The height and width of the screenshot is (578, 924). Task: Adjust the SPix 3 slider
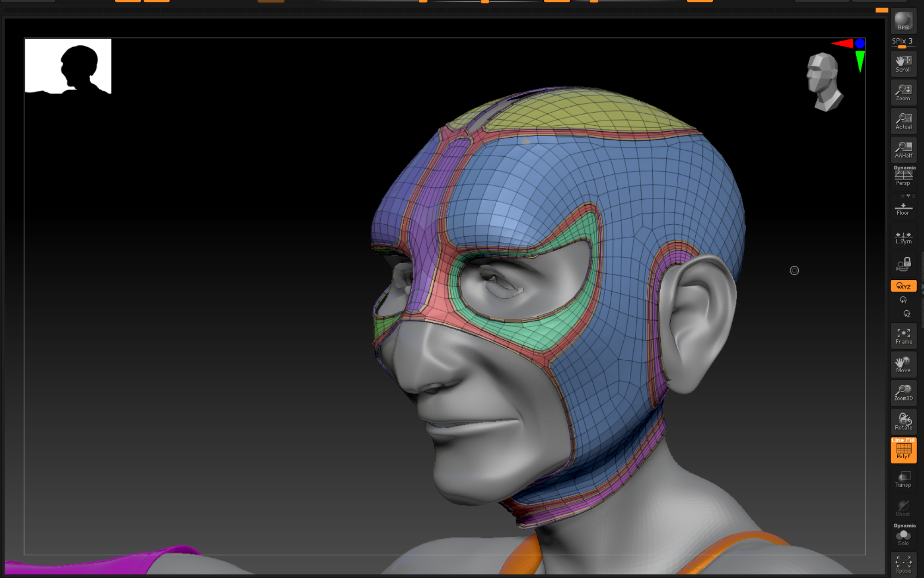tap(903, 43)
